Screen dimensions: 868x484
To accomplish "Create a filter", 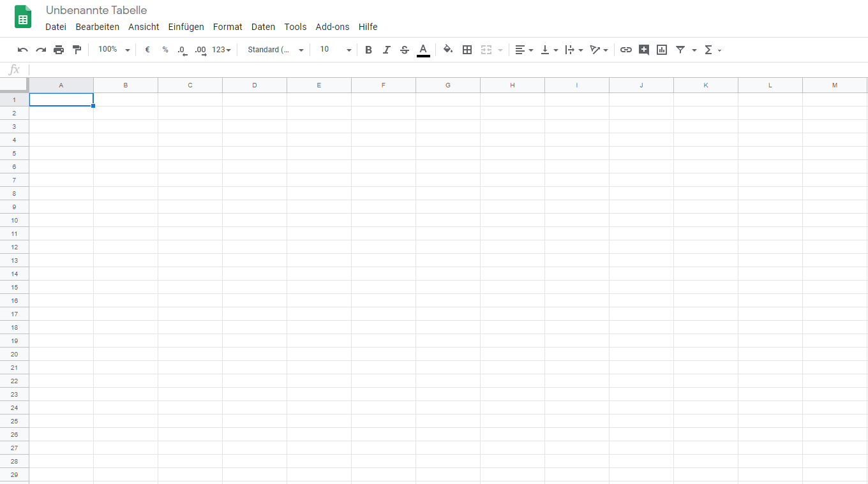I will (680, 50).
